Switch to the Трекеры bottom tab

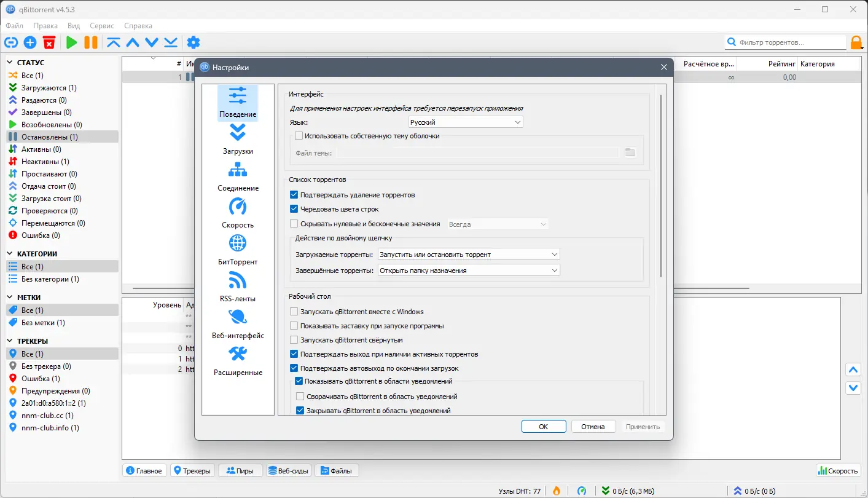tap(193, 471)
